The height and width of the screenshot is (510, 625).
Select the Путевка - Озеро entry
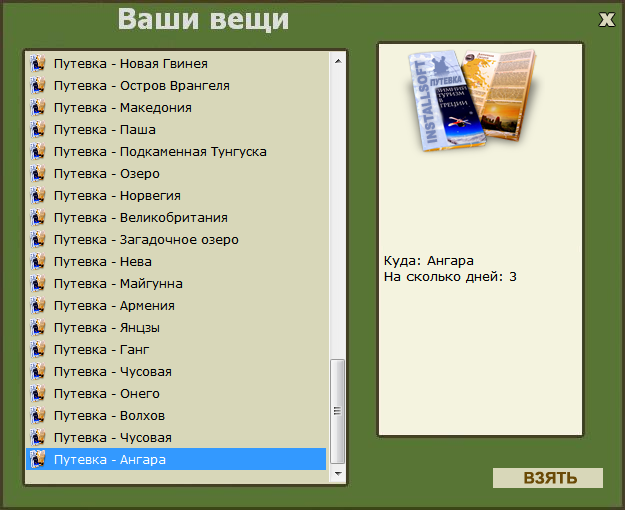tap(176, 174)
